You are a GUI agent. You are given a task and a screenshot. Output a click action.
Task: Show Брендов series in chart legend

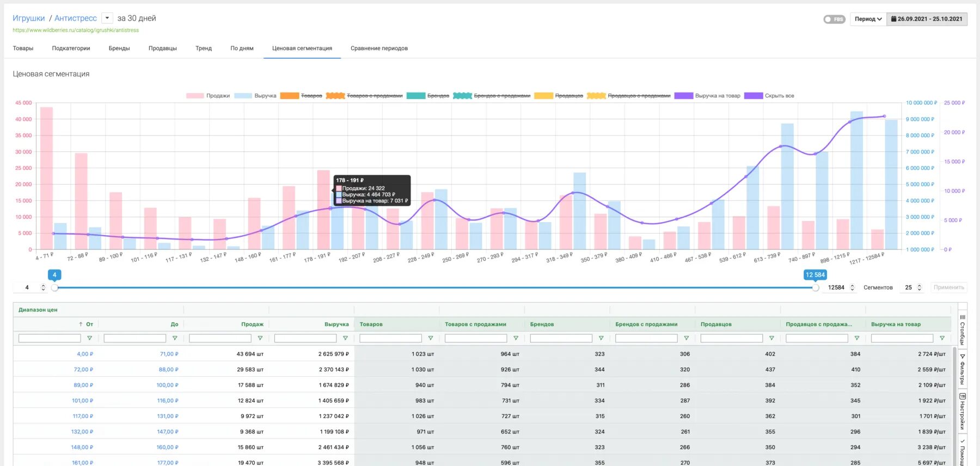[x=428, y=96]
